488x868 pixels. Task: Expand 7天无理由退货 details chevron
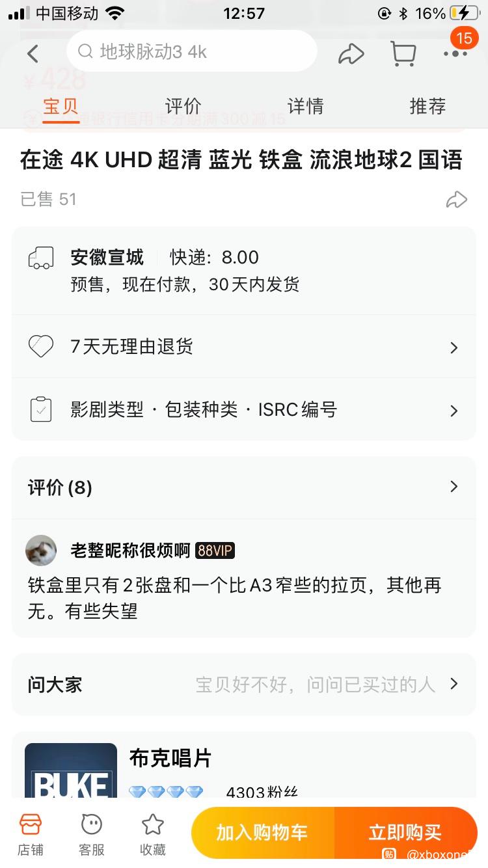(x=454, y=347)
